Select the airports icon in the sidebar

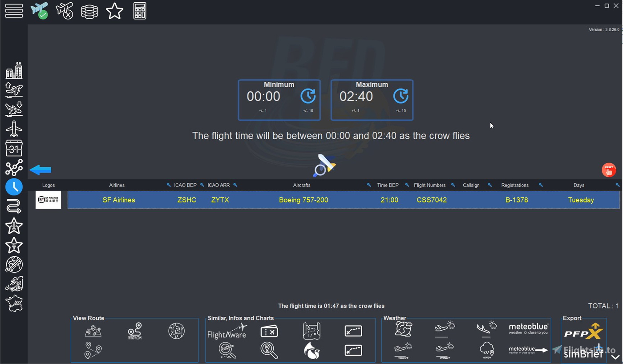14,70
